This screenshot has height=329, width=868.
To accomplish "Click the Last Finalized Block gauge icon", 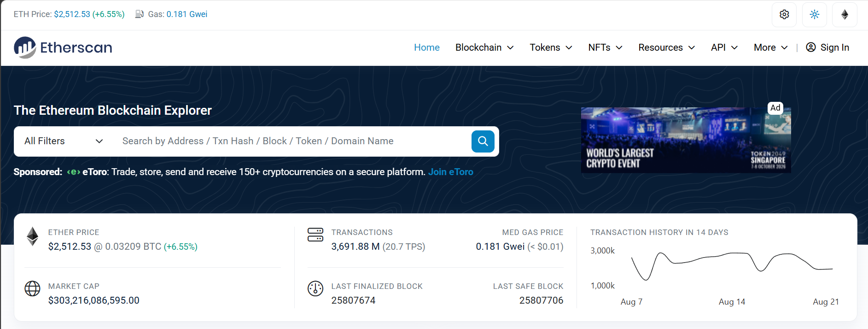I will point(315,288).
